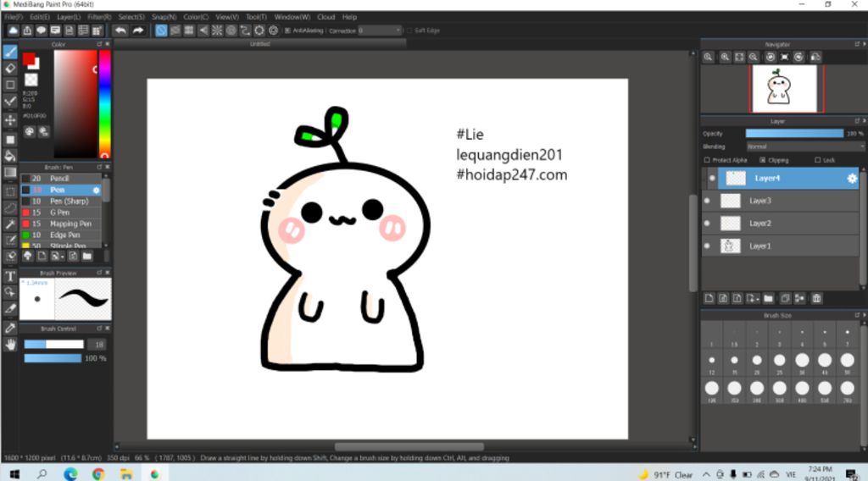
Task: Expand the Navigator panel menu arrow
Action: [864, 44]
